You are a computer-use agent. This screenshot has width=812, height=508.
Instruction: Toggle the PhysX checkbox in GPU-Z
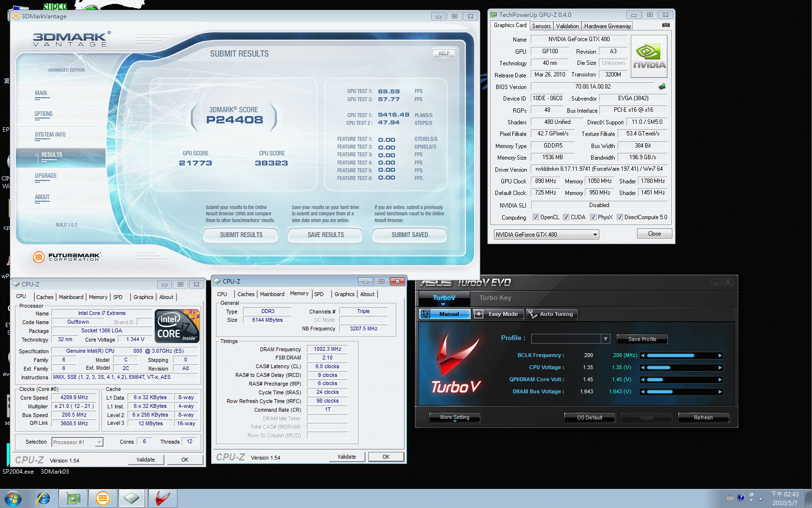[x=593, y=217]
